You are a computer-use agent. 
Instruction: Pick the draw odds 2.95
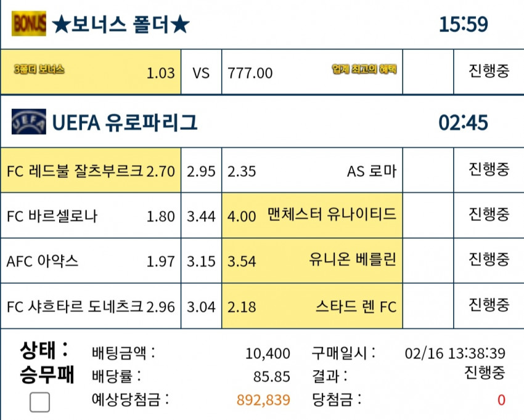[201, 171]
